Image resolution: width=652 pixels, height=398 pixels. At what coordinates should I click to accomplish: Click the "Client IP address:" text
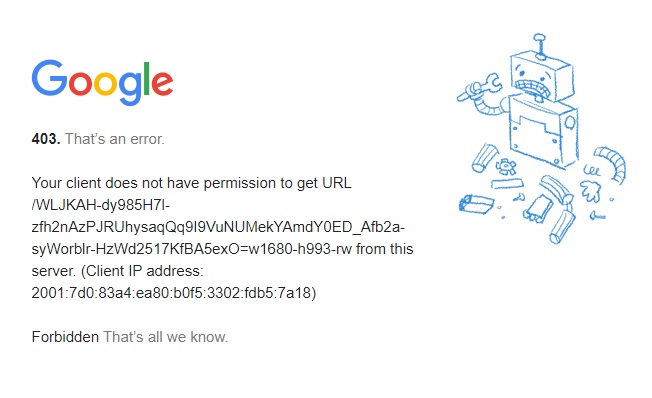point(144,271)
